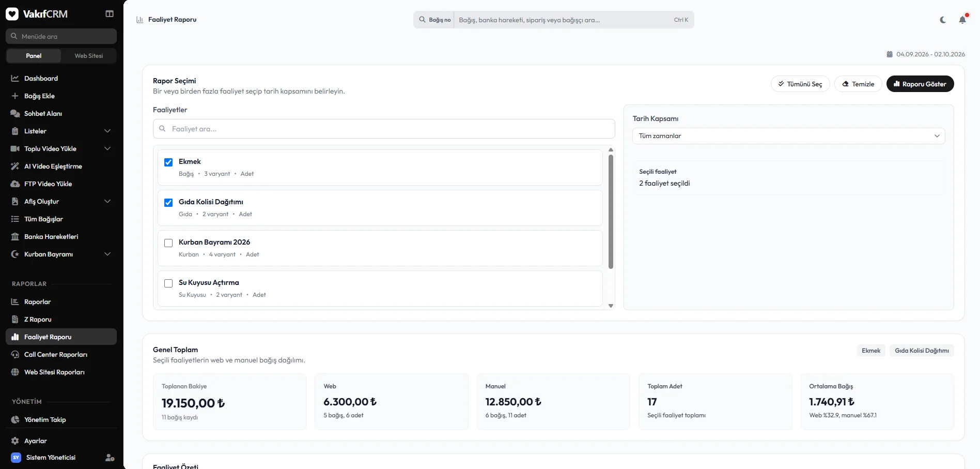Switch to dark mode moon icon
The image size is (980, 469).
(943, 20)
